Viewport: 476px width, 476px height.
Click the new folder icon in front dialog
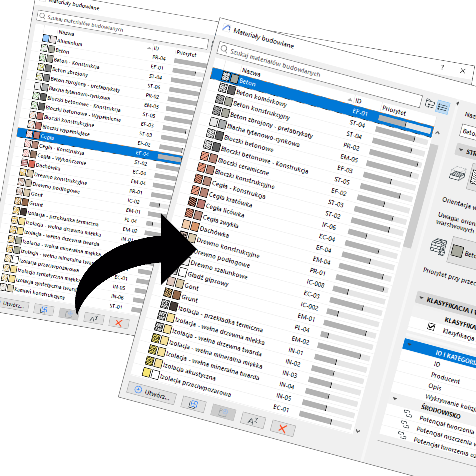(223, 412)
